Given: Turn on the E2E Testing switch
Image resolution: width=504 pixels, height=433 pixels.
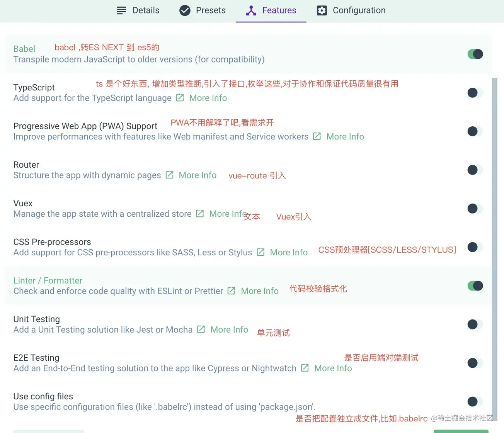Looking at the screenshot, I should point(475,363).
